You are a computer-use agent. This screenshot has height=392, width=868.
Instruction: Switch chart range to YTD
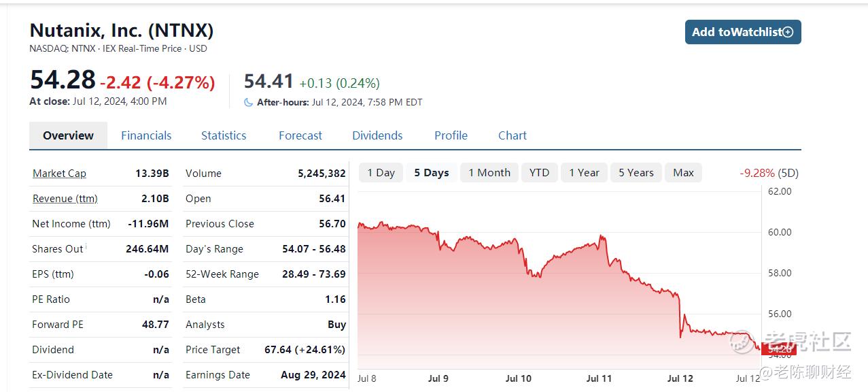coord(540,173)
